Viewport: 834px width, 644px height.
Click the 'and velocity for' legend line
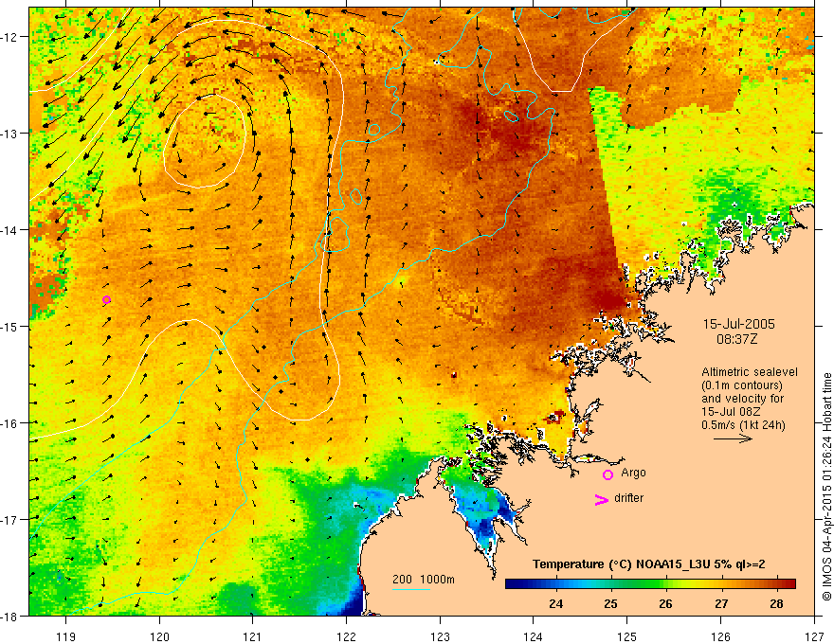[x=742, y=399]
